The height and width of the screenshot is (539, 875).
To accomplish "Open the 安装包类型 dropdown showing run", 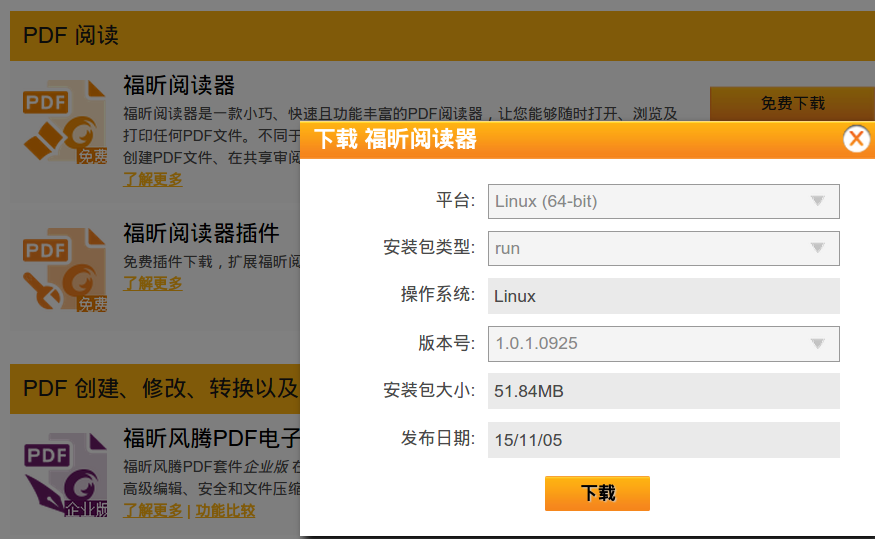I will (x=664, y=248).
